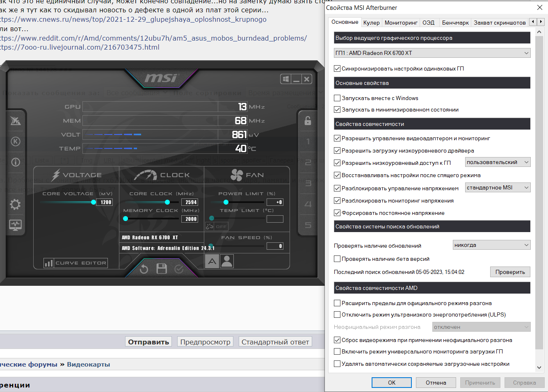This screenshot has width=548, height=392.
Task: Click the Memory Clock value field '2000'
Action: click(x=190, y=219)
